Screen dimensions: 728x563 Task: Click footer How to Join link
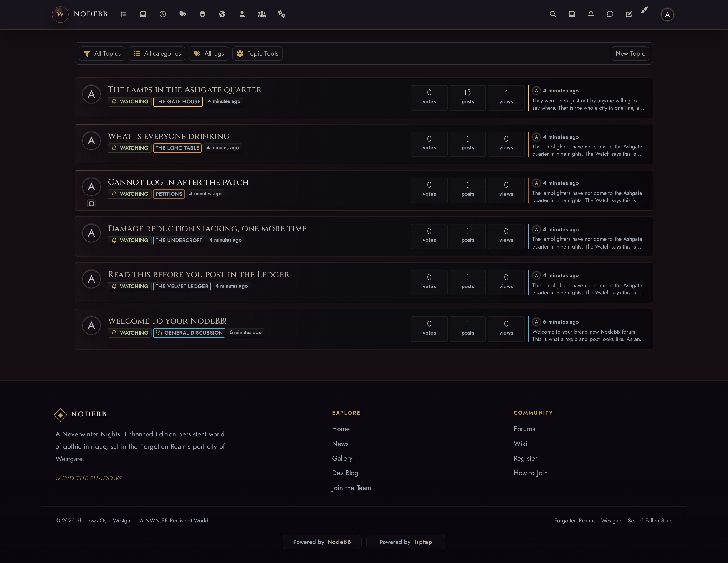click(531, 473)
